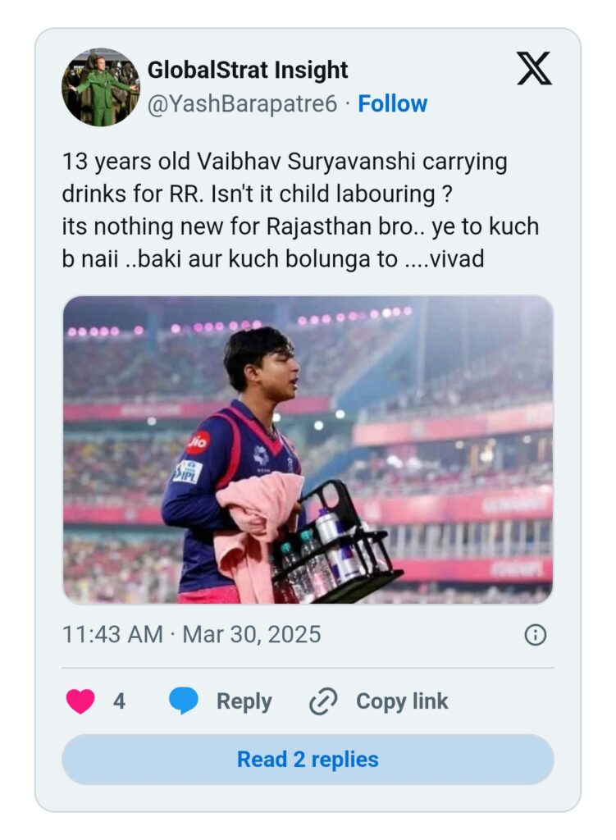
Task: Click the tweet line 'its nothing new for Rajasthan'
Action: (300, 226)
